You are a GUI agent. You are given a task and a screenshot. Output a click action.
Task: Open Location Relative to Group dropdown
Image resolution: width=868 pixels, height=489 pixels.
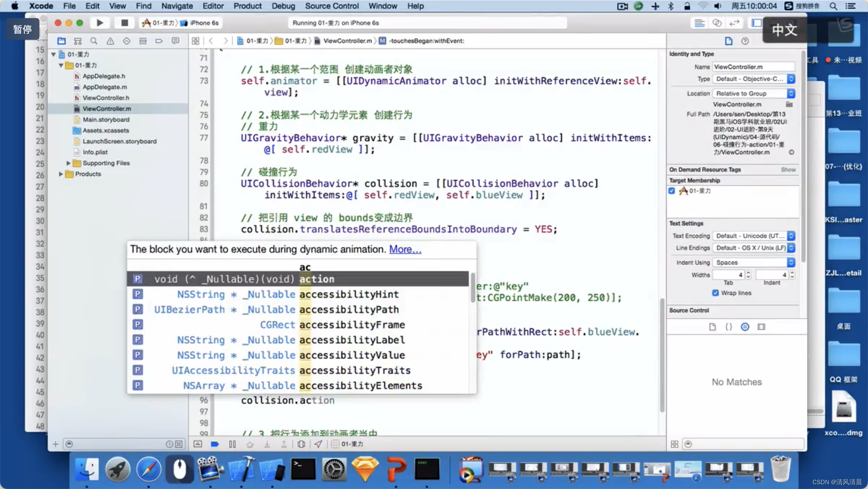pyautogui.click(x=754, y=94)
